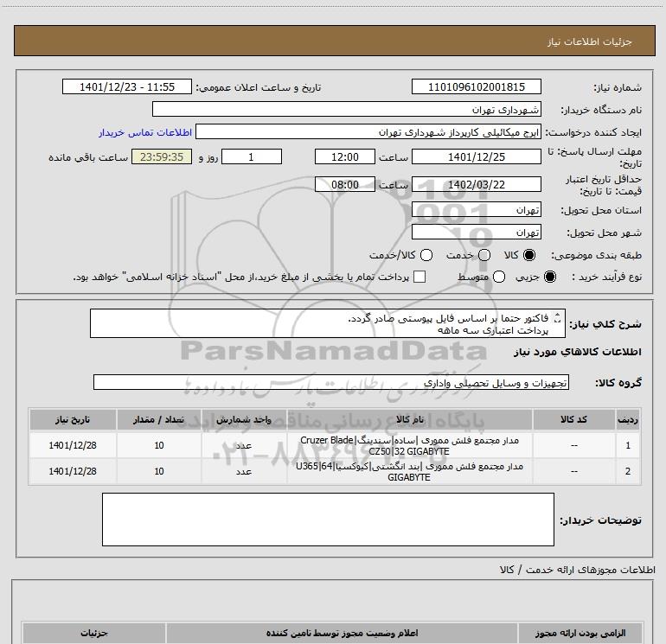
Task: Click the گروه کالا field
Action: [331, 383]
